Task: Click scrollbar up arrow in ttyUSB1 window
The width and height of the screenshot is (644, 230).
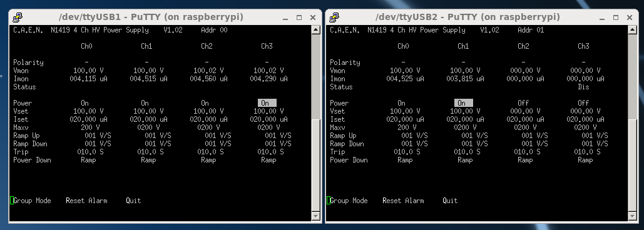Action: 315,30
